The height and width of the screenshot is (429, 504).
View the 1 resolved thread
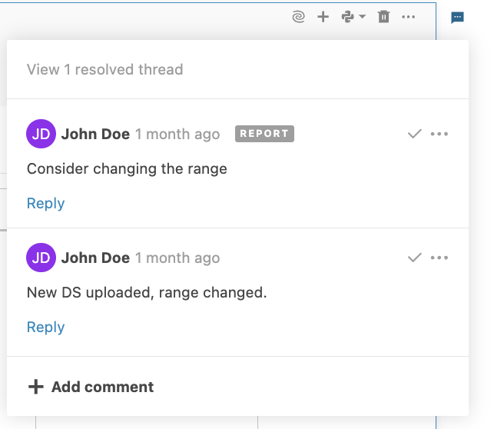pyautogui.click(x=104, y=69)
